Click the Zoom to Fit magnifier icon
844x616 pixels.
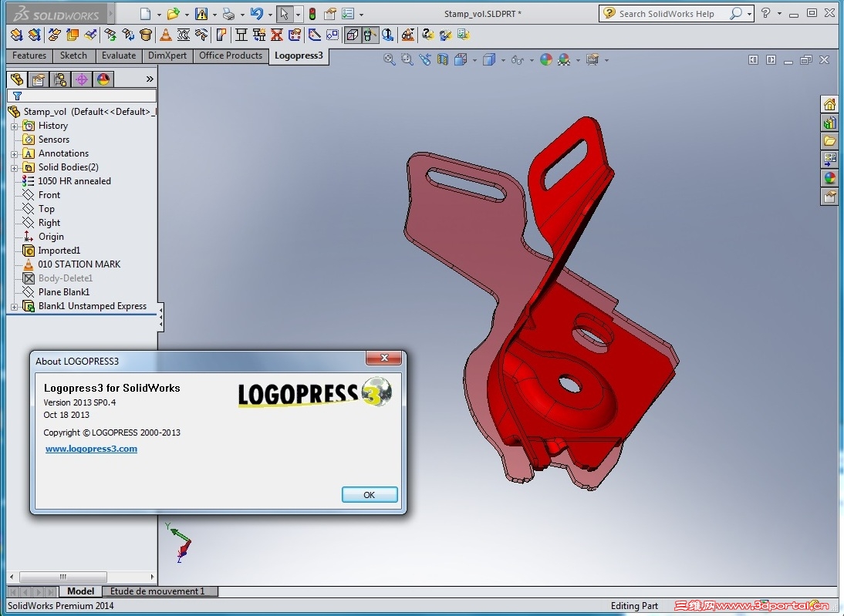coord(389,59)
